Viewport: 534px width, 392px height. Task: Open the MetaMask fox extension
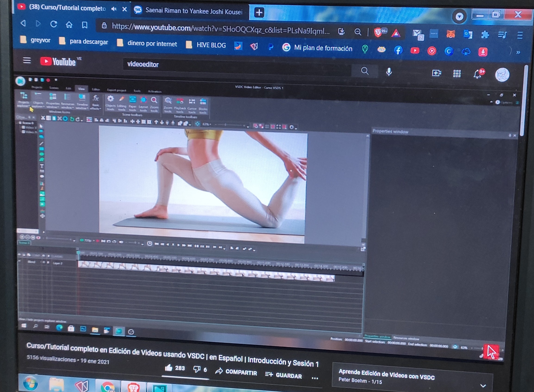pyautogui.click(x=450, y=34)
